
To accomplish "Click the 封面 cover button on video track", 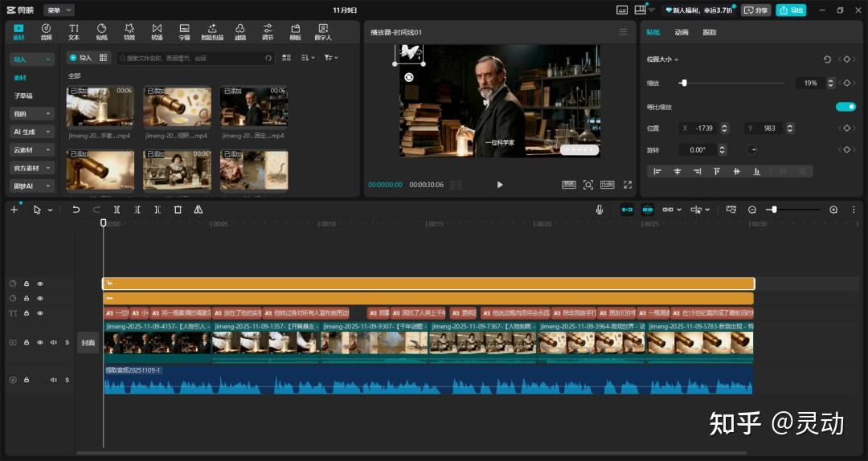I will point(88,342).
